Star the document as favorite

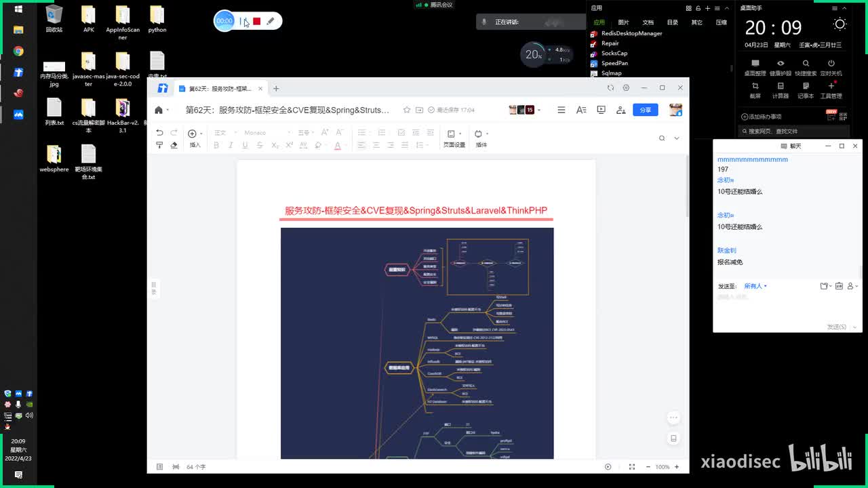click(407, 110)
